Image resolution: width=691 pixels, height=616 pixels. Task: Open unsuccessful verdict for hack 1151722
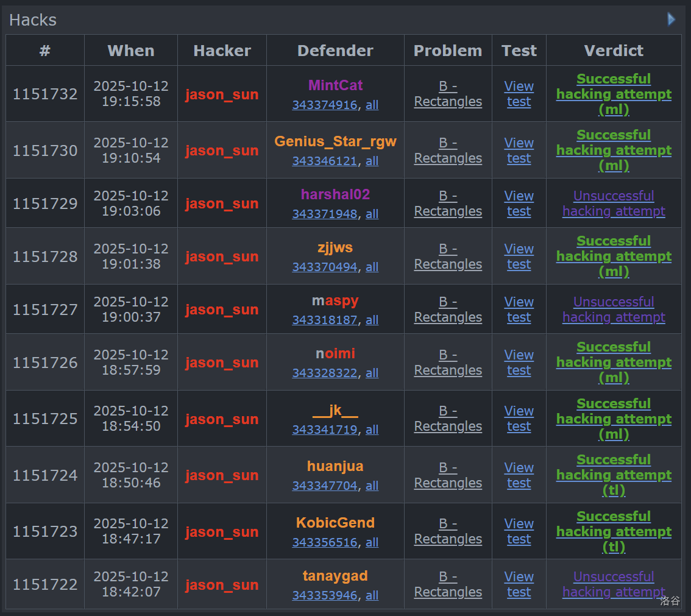(614, 584)
